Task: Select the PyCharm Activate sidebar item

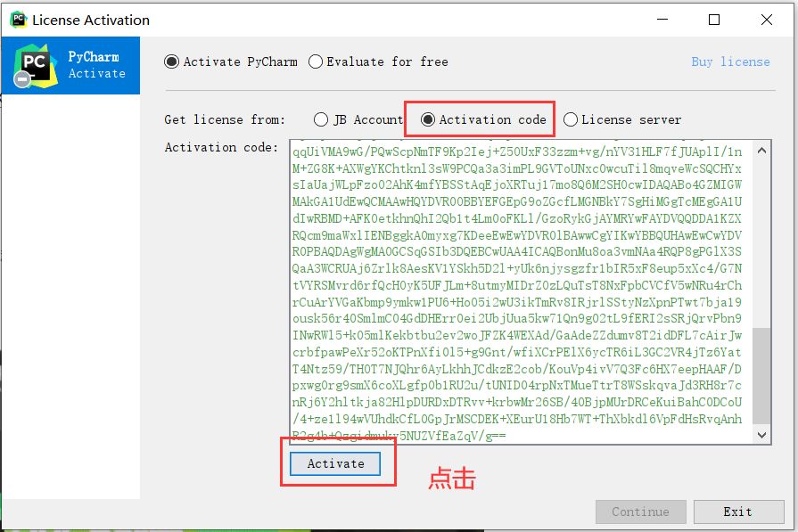Action: tap(70, 66)
